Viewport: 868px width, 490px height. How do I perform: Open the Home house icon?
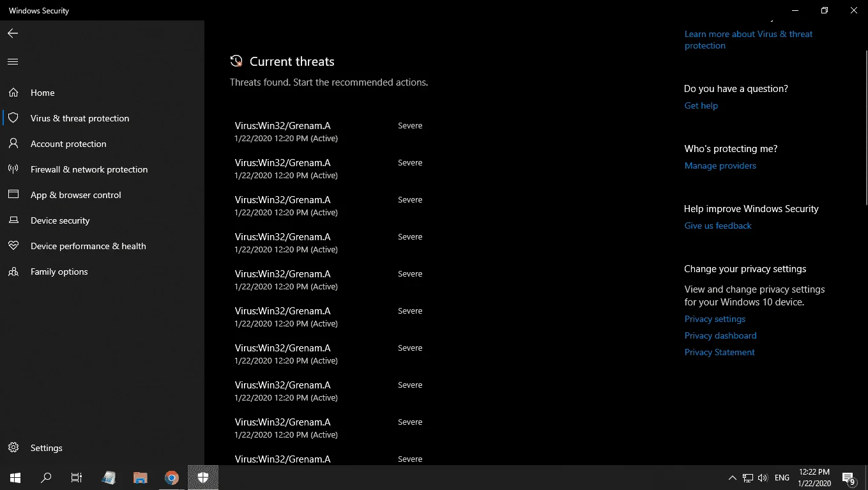[x=13, y=93]
